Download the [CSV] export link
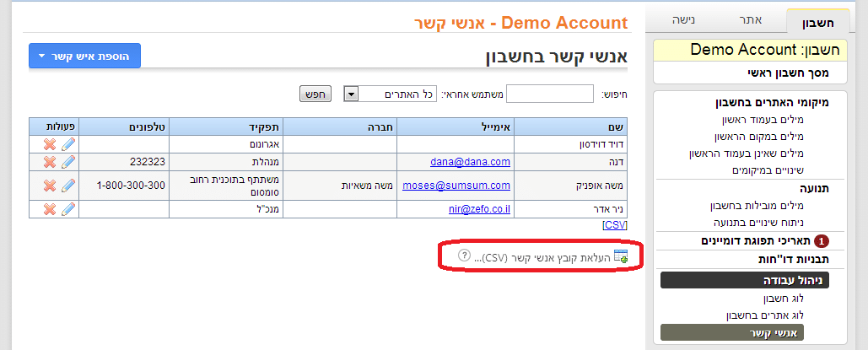The height and width of the screenshot is (350, 868). coord(614,225)
